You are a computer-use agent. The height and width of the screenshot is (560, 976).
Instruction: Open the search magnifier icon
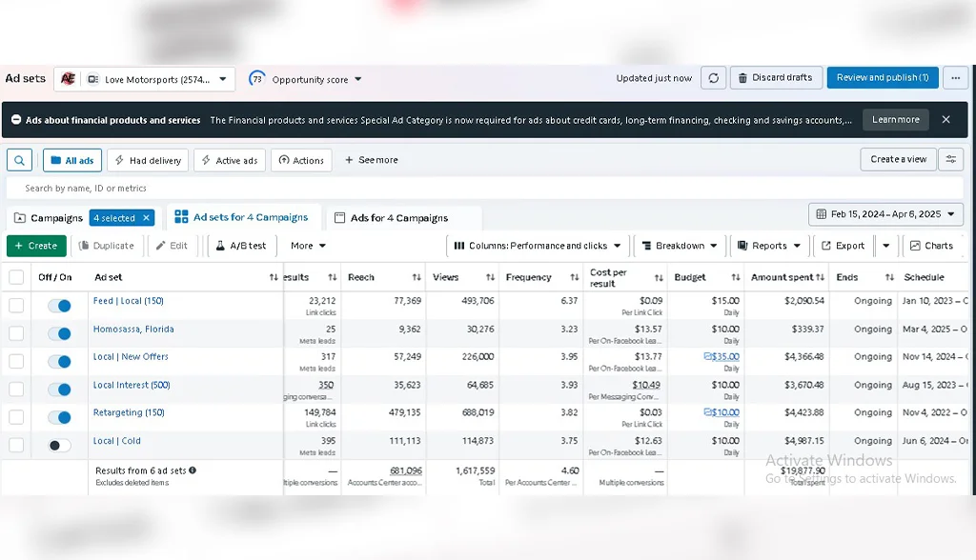pyautogui.click(x=19, y=160)
